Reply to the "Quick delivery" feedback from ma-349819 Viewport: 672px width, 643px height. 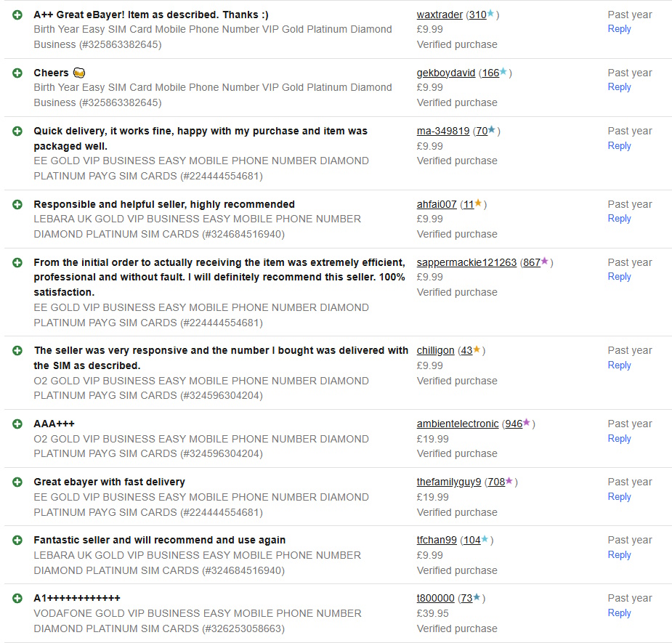(x=619, y=146)
